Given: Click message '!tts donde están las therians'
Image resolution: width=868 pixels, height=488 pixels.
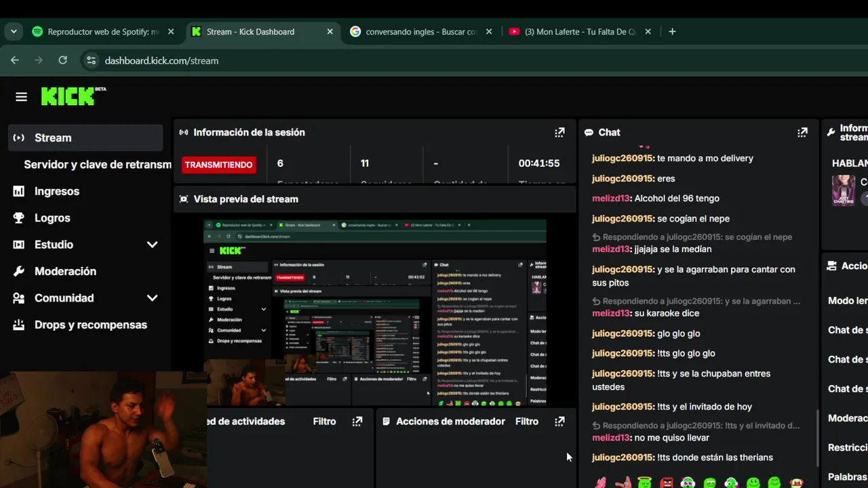Looking at the screenshot, I should coord(715,457).
